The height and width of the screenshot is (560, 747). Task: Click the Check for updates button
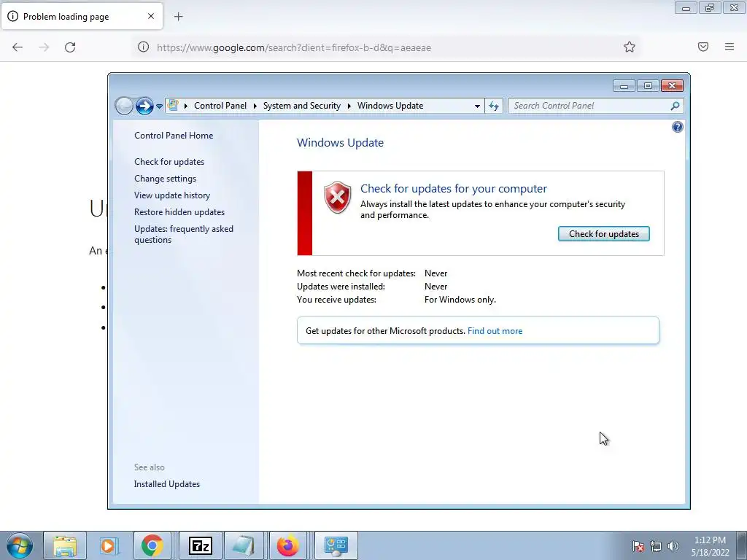603,234
